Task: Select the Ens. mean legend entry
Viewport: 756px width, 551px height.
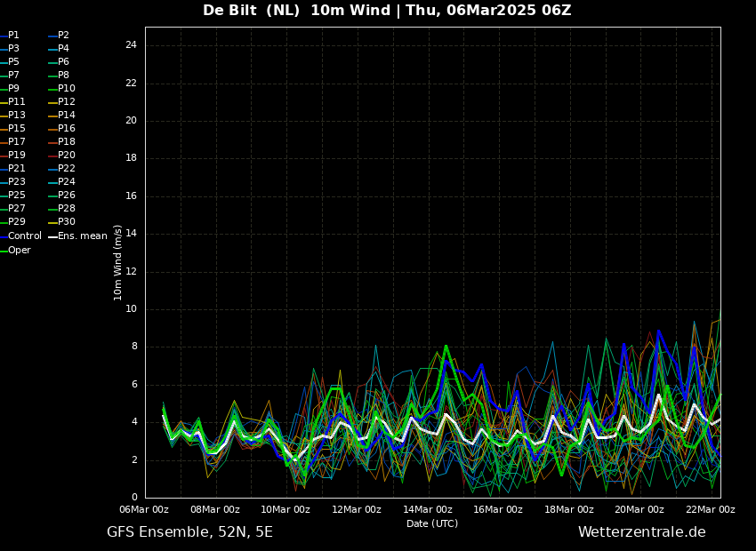Action: (77, 236)
